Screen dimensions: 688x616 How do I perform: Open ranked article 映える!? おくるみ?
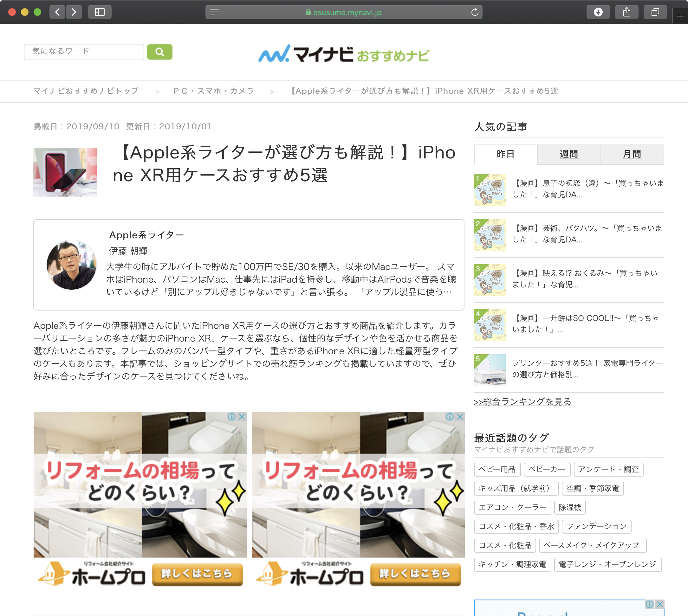585,279
